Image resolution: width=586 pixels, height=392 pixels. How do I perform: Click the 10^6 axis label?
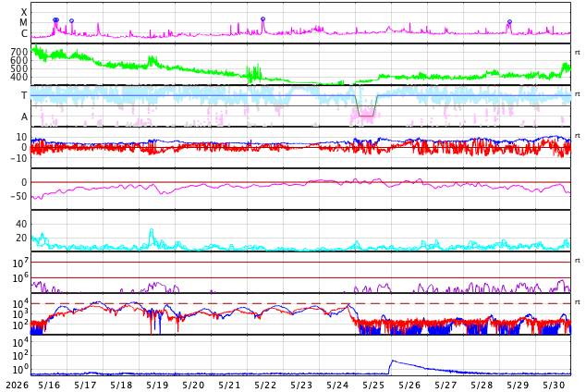(x=20, y=277)
